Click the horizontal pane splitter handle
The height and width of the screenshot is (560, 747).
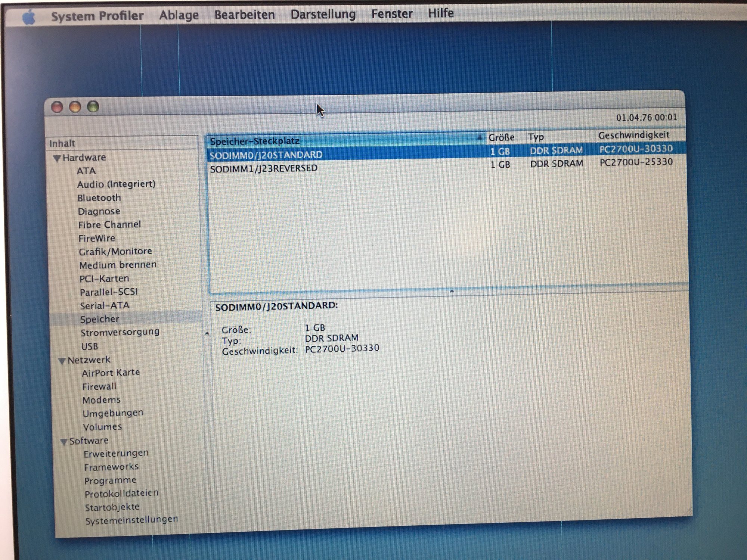452,291
